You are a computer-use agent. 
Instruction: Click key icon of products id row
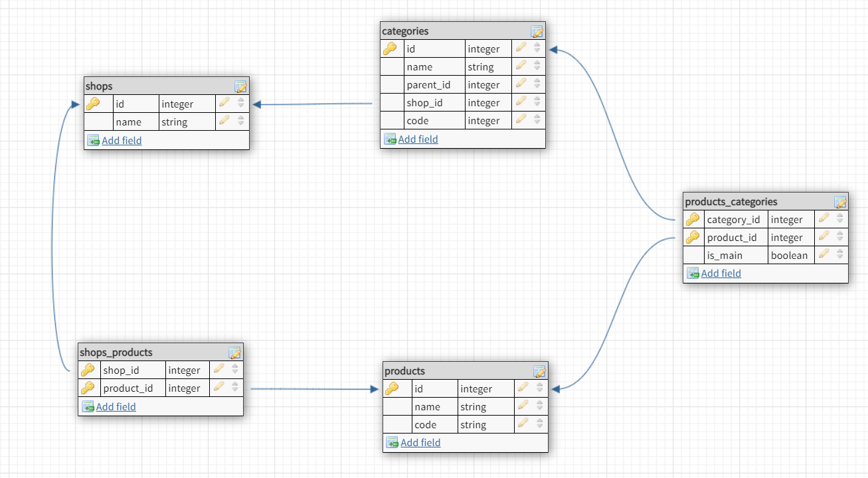click(x=392, y=388)
